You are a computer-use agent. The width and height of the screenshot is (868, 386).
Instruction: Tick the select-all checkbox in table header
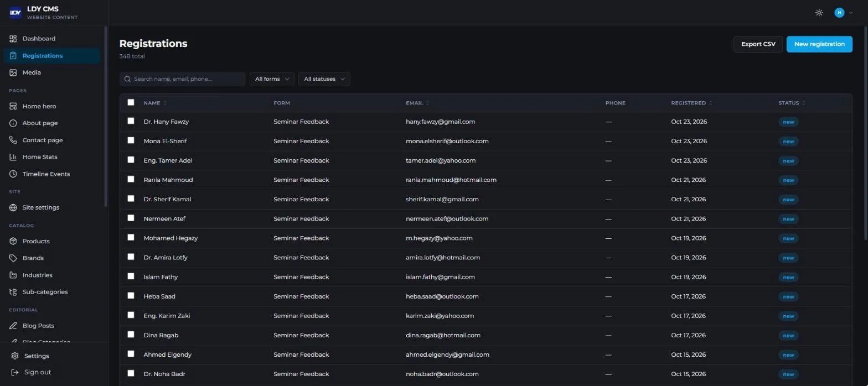click(x=131, y=102)
